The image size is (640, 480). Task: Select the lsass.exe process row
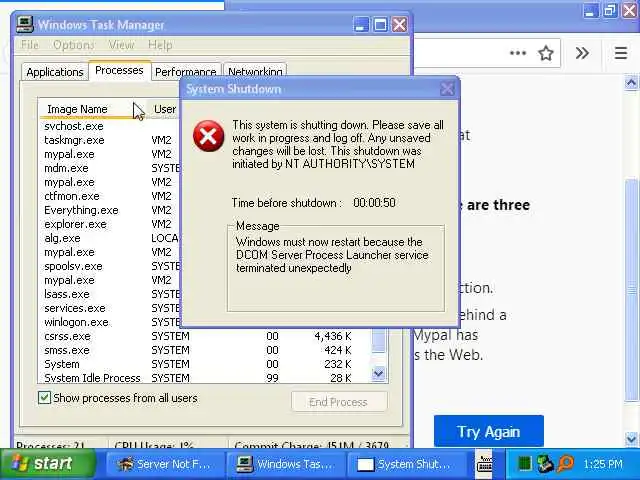tap(109, 294)
